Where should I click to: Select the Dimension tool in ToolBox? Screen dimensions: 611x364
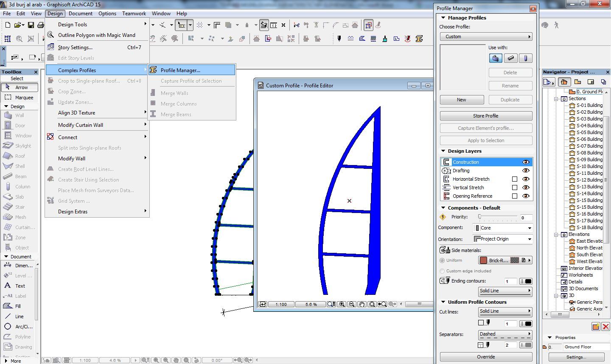pyautogui.click(x=20, y=266)
